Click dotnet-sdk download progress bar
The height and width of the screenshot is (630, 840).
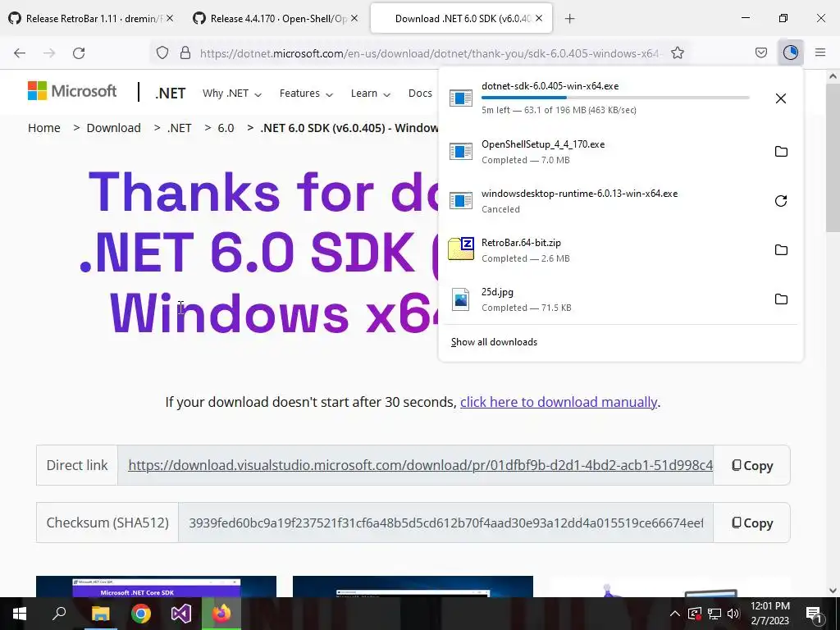[615, 98]
